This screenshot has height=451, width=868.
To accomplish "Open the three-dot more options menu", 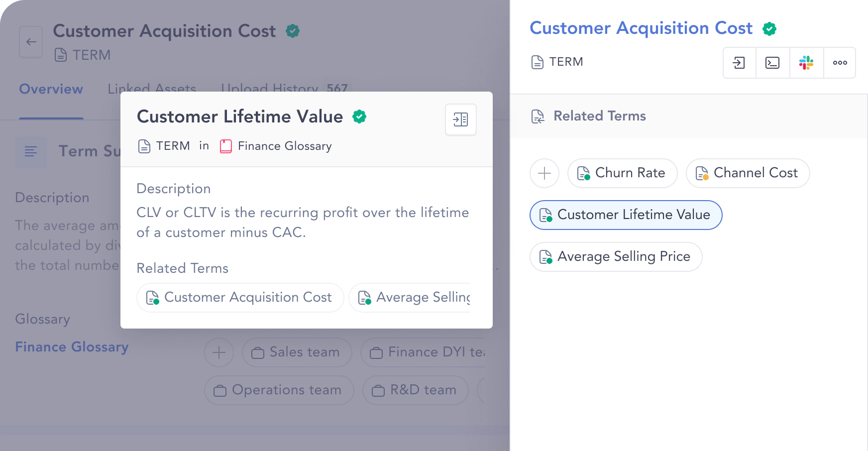I will 840,63.
